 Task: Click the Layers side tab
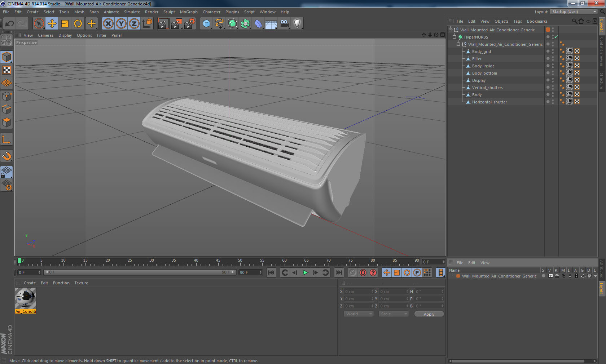coord(602,288)
